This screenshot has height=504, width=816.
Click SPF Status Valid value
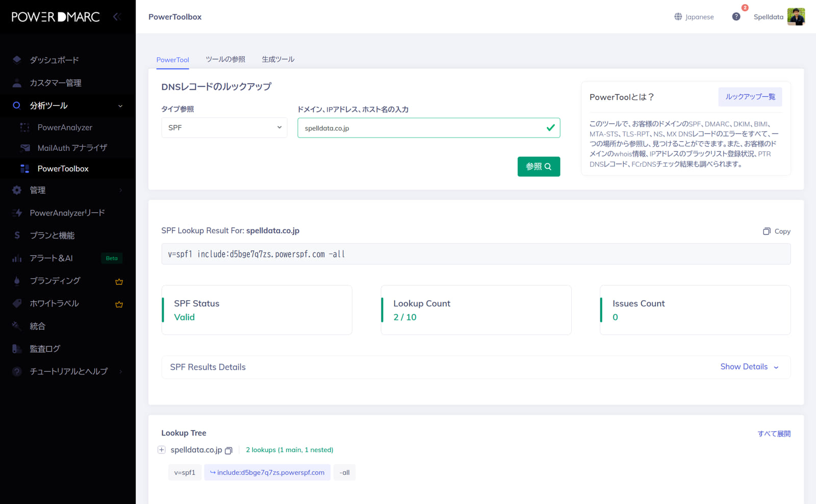coord(184,317)
